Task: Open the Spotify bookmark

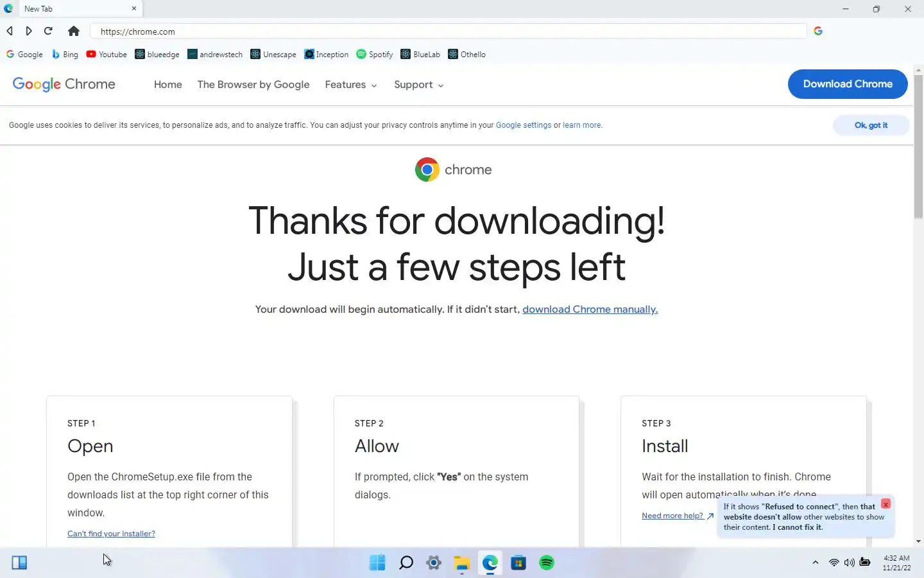Action: coord(375,55)
